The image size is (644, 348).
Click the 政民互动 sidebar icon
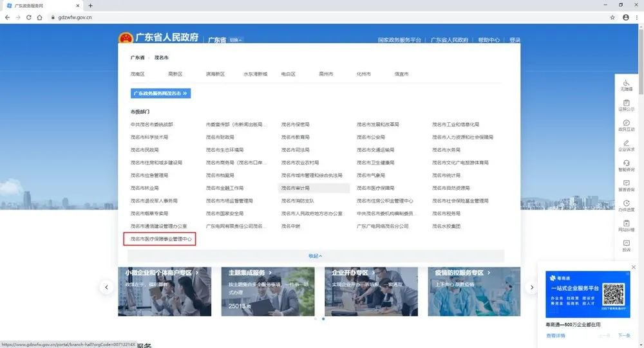pyautogui.click(x=627, y=125)
